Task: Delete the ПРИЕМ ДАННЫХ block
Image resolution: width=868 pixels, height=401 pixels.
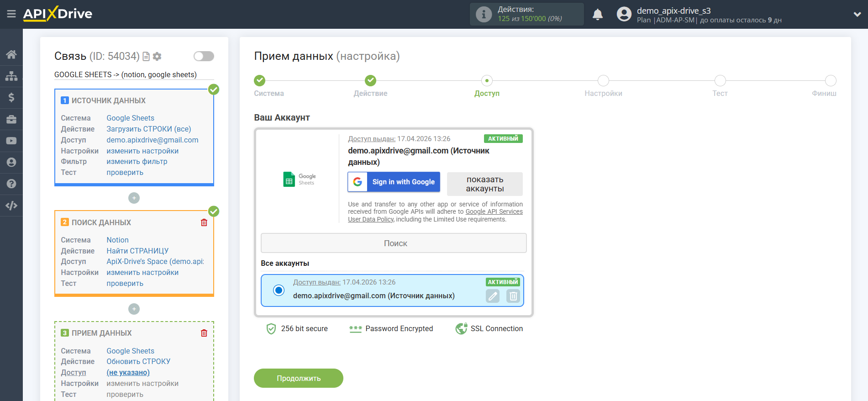Action: 204,333
